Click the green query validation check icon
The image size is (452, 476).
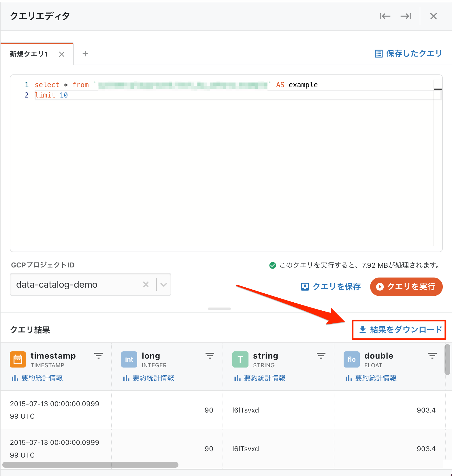pos(272,265)
